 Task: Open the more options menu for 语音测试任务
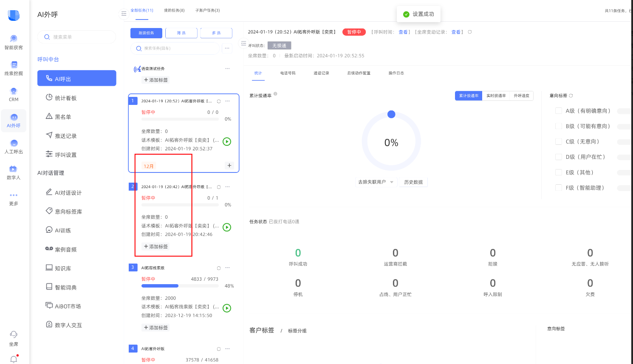227,68
